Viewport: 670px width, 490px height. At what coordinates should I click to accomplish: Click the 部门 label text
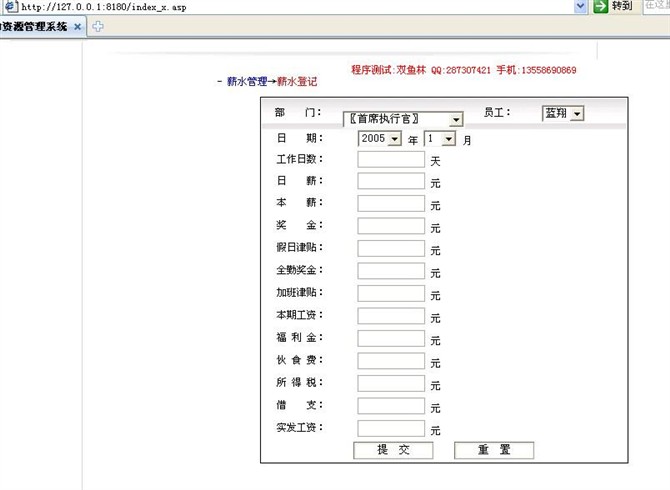tap(298, 112)
